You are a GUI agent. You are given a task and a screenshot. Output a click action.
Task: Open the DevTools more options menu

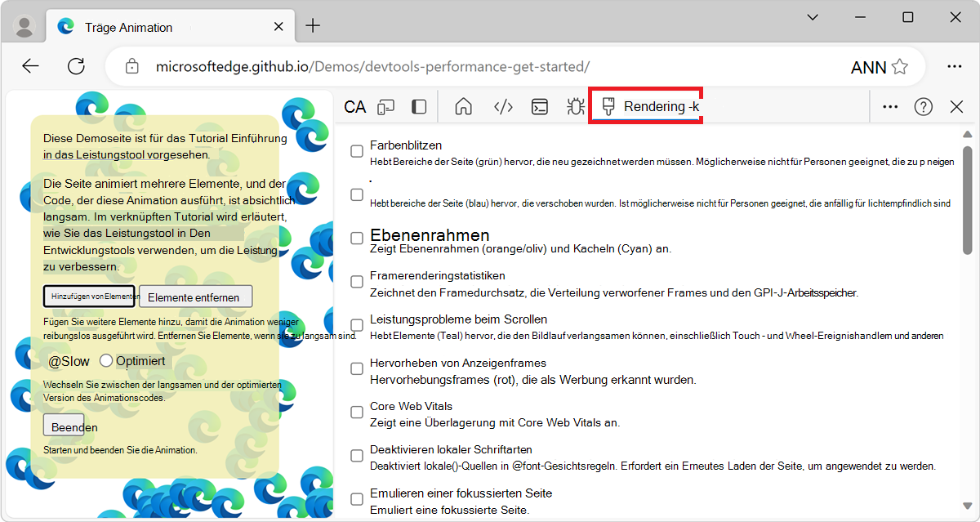coord(889,106)
